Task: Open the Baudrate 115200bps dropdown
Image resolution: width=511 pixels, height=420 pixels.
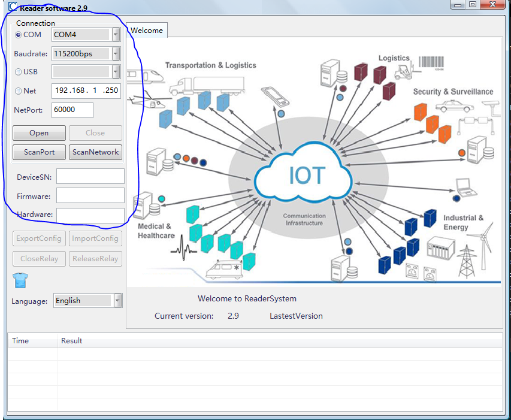Action: (116, 54)
